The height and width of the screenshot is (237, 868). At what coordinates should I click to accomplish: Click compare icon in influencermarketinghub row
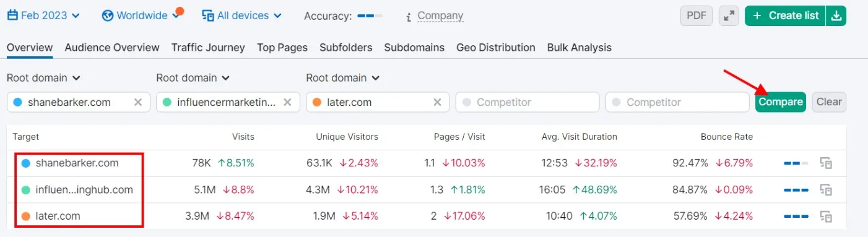click(825, 190)
